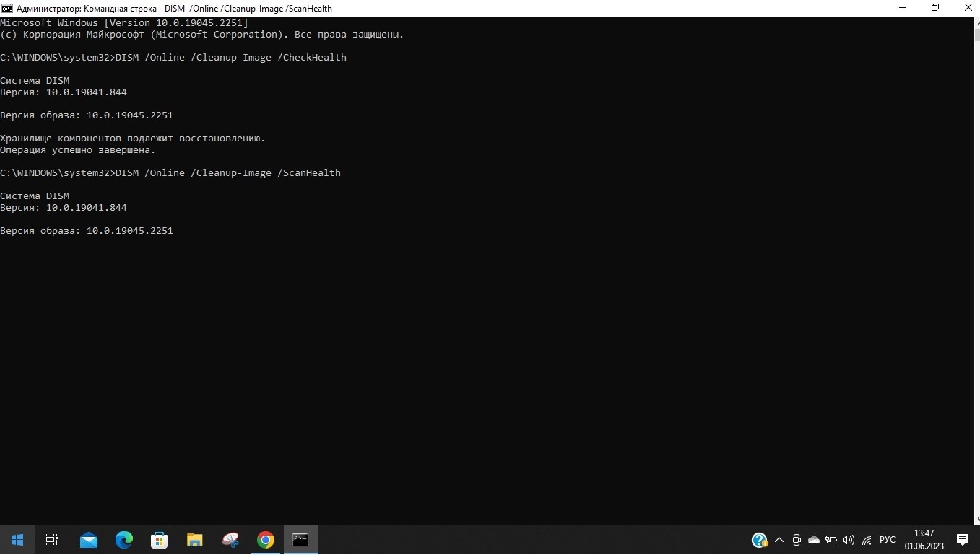
Task: Click the title bar text with DISM ScanHealth
Action: [174, 9]
